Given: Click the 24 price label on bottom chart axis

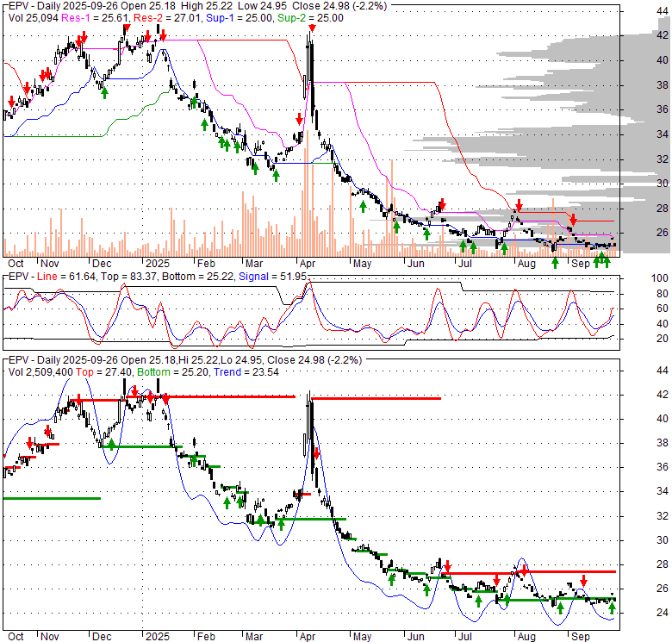Looking at the screenshot, I should [663, 613].
